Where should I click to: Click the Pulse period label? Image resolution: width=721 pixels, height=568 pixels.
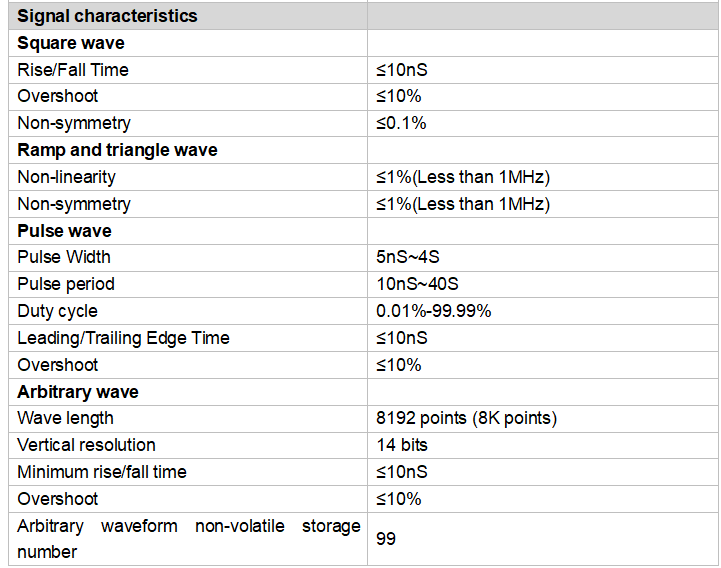point(66,284)
